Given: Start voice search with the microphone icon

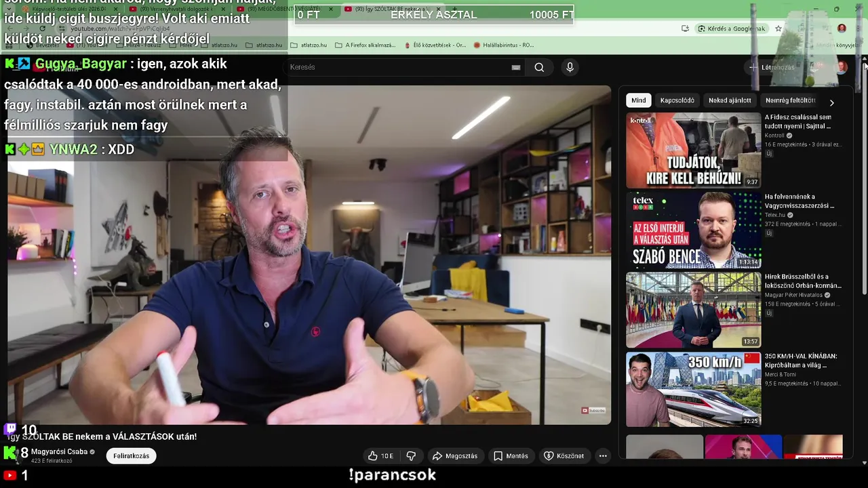Looking at the screenshot, I should coord(570,67).
